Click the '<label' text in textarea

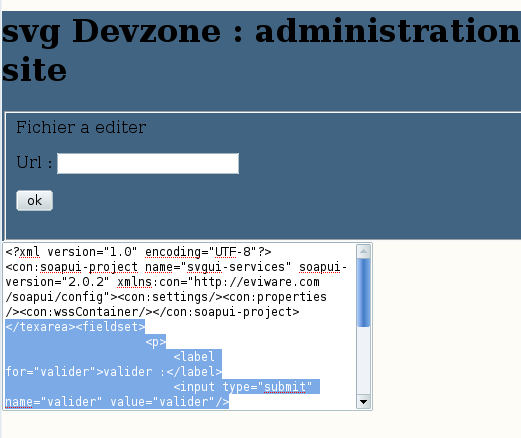pyautogui.click(x=194, y=357)
